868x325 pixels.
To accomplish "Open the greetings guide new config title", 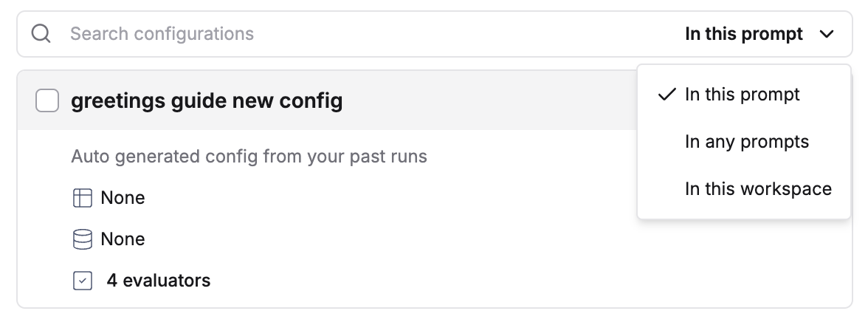I will coord(207,100).
